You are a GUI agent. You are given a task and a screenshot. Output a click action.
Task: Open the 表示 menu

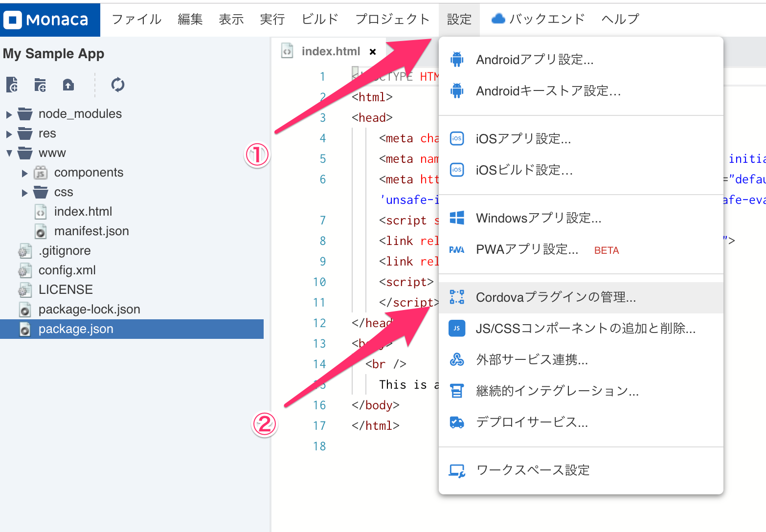point(231,19)
